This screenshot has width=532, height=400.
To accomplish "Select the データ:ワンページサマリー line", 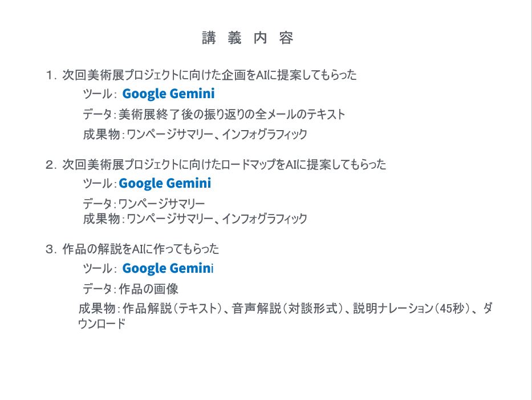I will point(144,204).
